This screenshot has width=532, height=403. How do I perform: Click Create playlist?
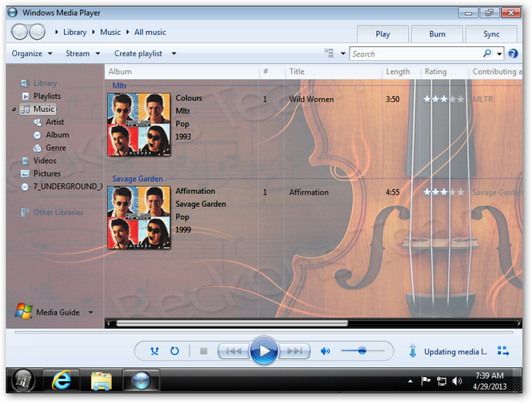click(138, 53)
